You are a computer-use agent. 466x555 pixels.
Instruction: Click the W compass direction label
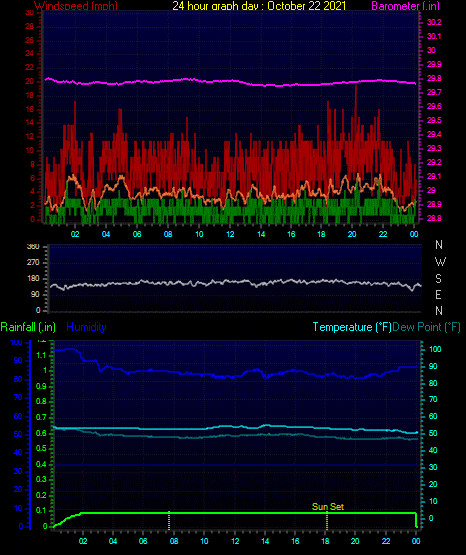[x=440, y=262]
